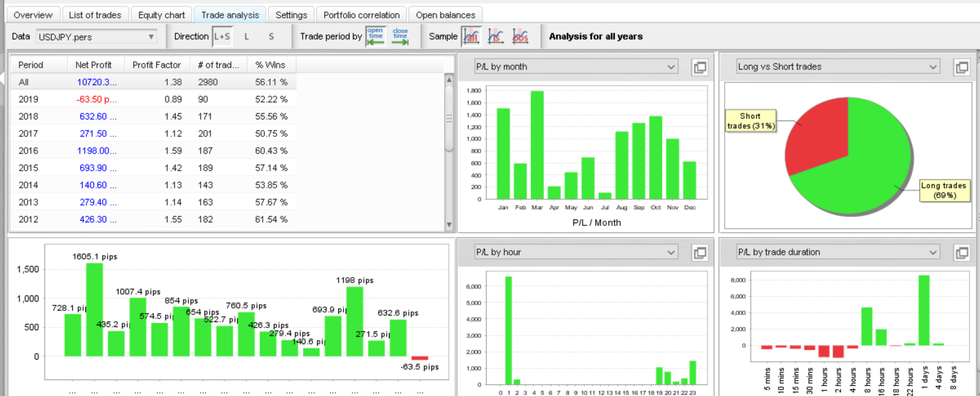The height and width of the screenshot is (396, 980).
Task: Expand the P/L by trade duration dropdown
Action: pos(838,252)
